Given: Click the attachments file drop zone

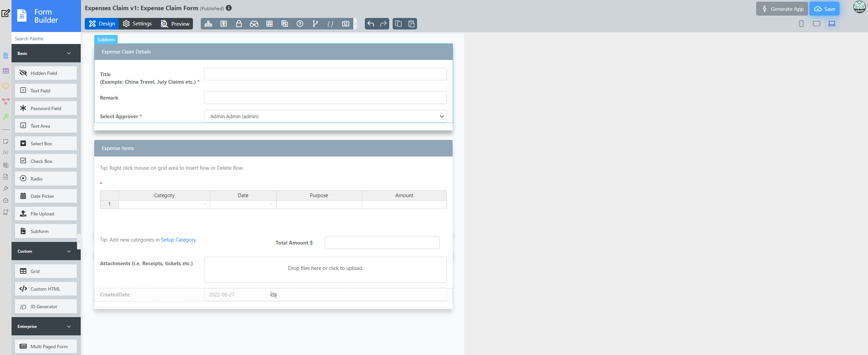Looking at the screenshot, I should (325, 269).
